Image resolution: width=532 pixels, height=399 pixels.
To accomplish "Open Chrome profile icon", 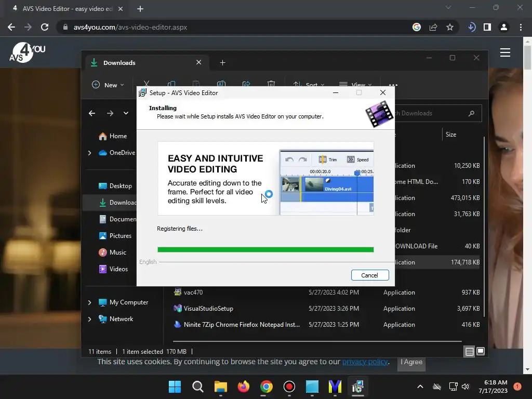I will pos(504,27).
